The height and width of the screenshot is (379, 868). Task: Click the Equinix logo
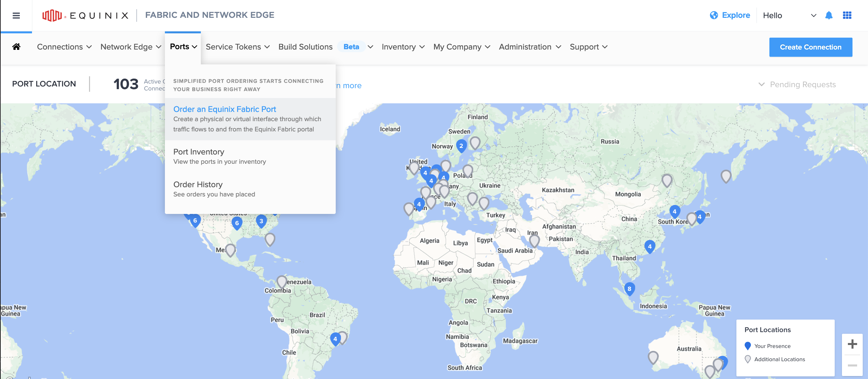[85, 15]
